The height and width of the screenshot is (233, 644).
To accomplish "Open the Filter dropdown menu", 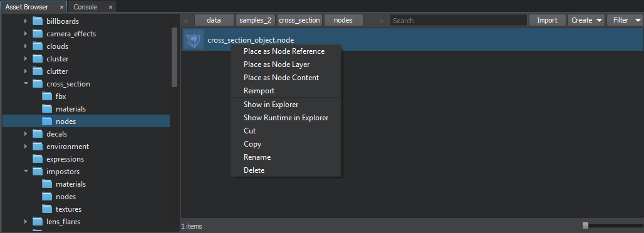I will (x=625, y=20).
